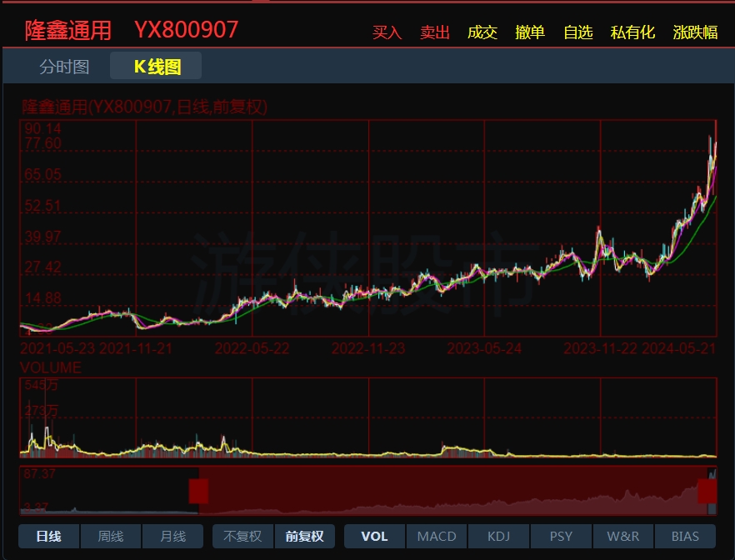Image resolution: width=735 pixels, height=560 pixels.
Task: Choose 不复权 price adjustment
Action: coord(242,536)
